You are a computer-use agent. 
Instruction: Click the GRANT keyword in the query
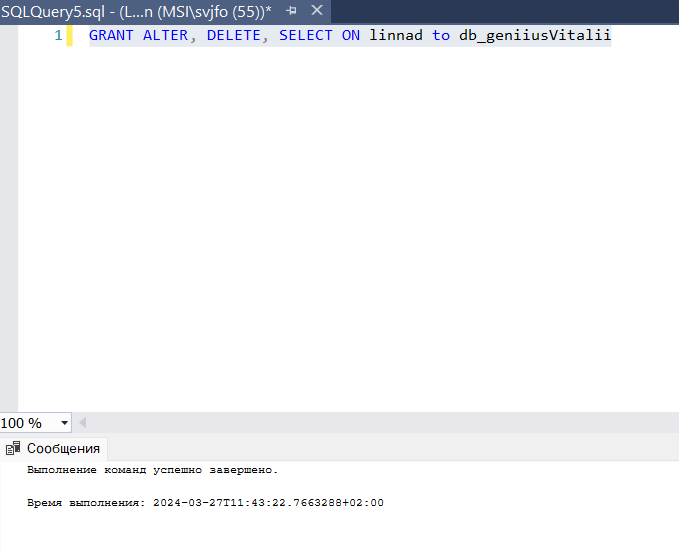click(111, 35)
